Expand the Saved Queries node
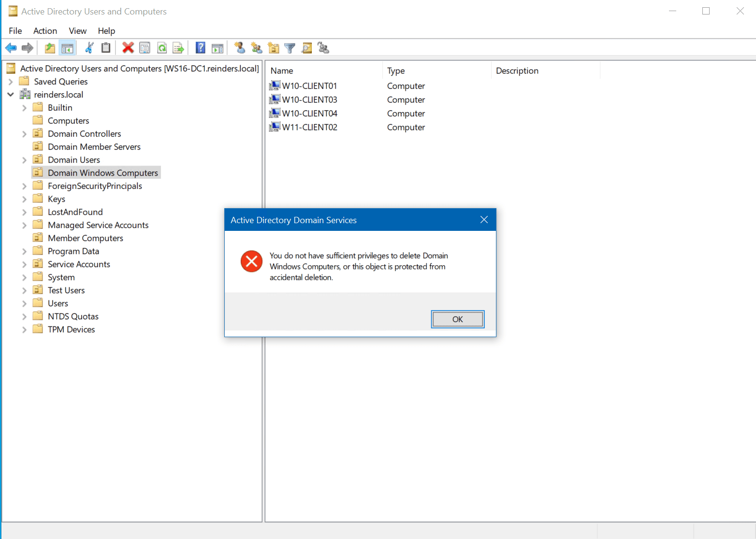 click(11, 82)
